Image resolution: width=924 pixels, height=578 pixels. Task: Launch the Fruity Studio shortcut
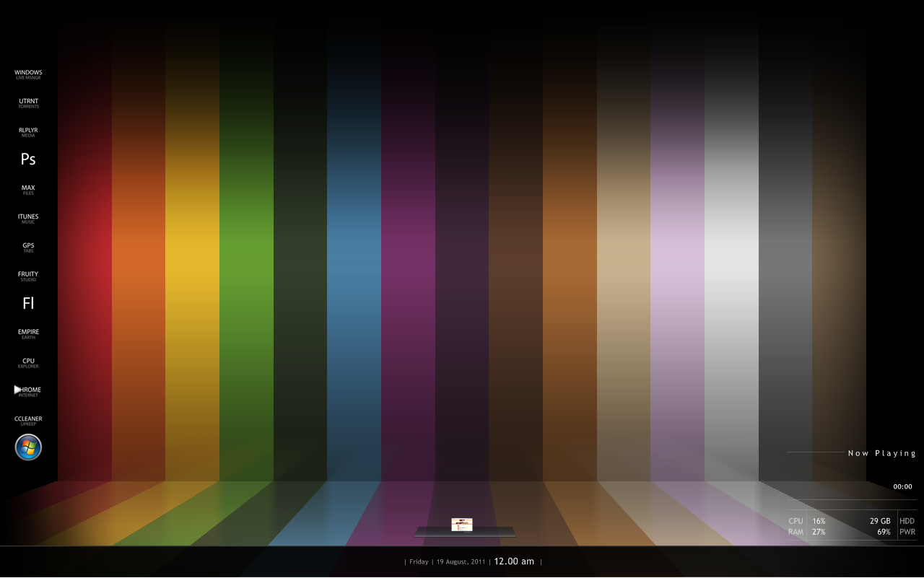28,276
